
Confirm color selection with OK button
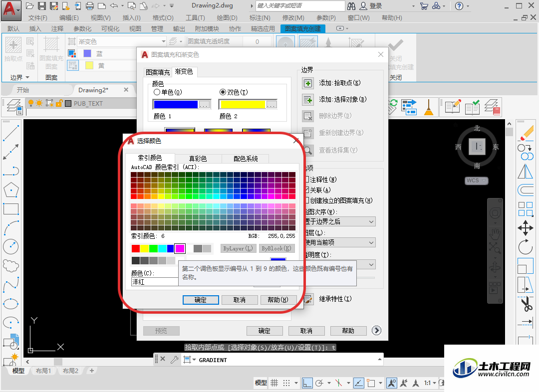pos(201,300)
